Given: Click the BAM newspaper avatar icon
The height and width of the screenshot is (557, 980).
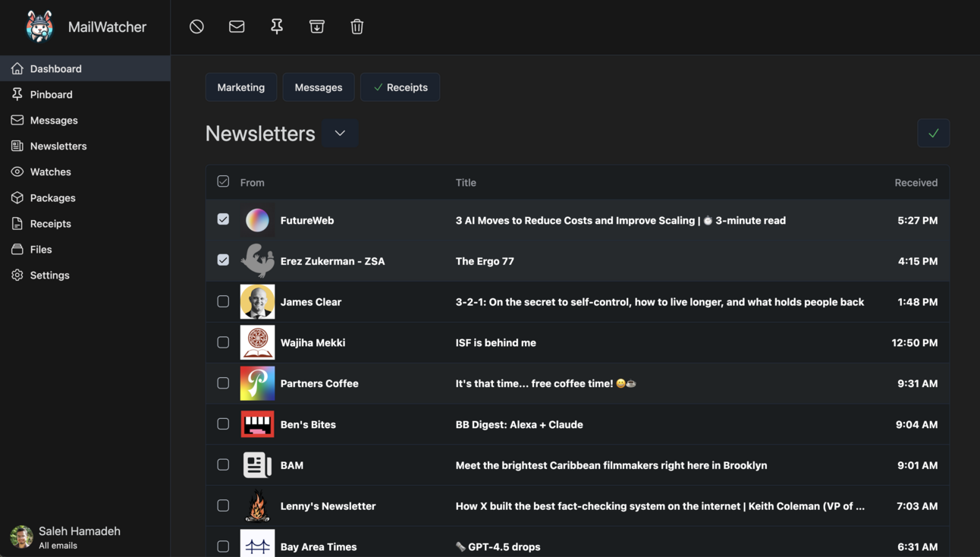Looking at the screenshot, I should 257,465.
